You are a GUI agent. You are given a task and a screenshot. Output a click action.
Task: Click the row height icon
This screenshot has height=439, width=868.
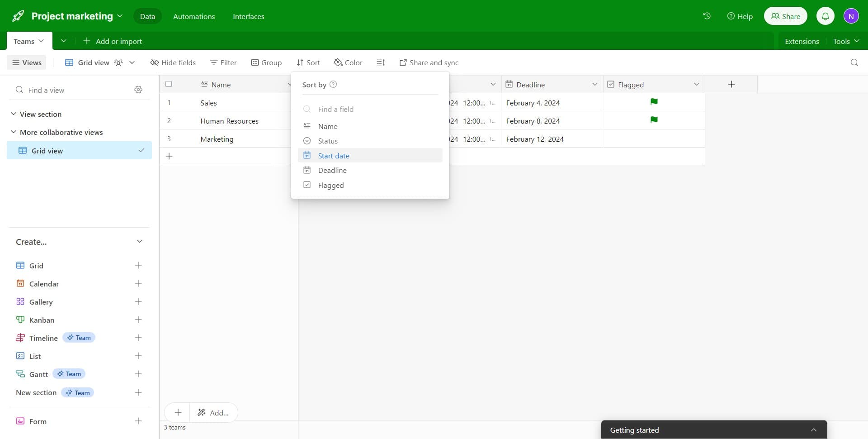coord(381,62)
